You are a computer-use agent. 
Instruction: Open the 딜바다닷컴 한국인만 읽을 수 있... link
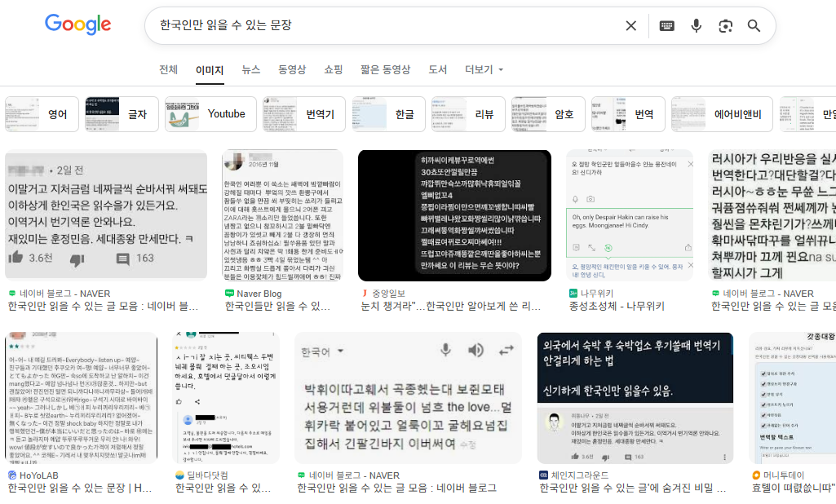(x=223, y=489)
